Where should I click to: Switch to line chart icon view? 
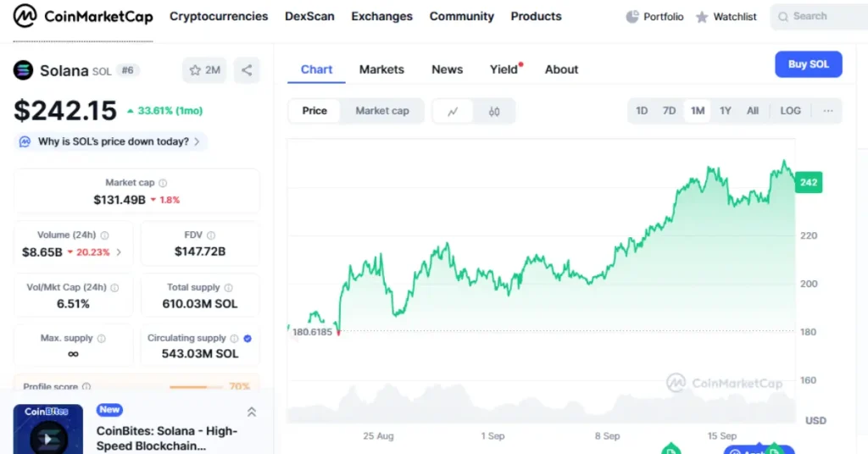453,111
